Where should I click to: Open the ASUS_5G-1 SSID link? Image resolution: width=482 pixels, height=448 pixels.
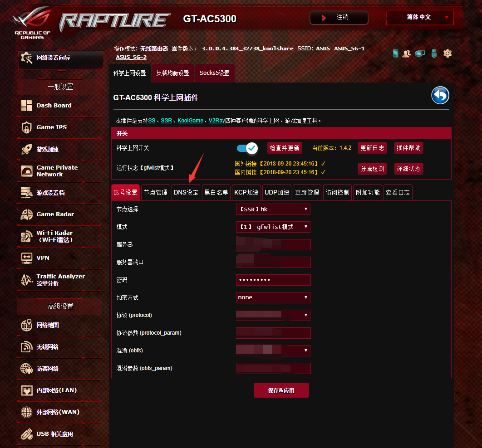pos(349,49)
